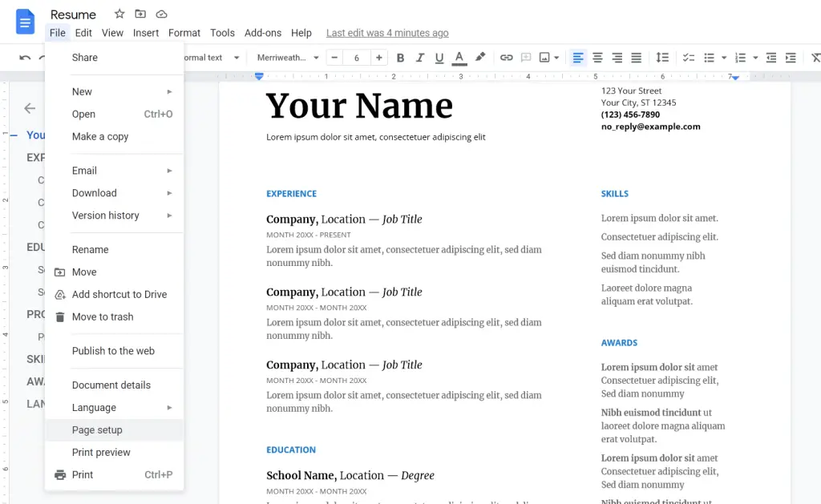Viewport: 821px width, 504px height.
Task: Click the font size field showing 6
Action: click(x=357, y=58)
